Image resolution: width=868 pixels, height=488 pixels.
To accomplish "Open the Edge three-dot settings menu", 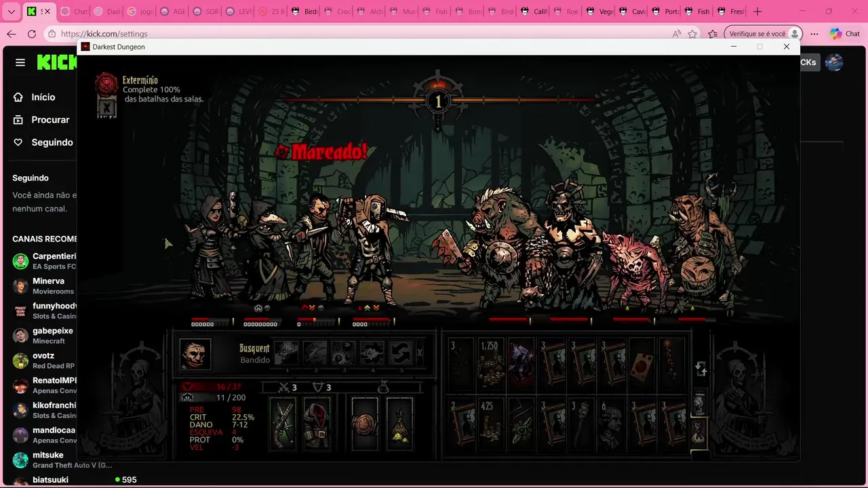I will [x=814, y=34].
